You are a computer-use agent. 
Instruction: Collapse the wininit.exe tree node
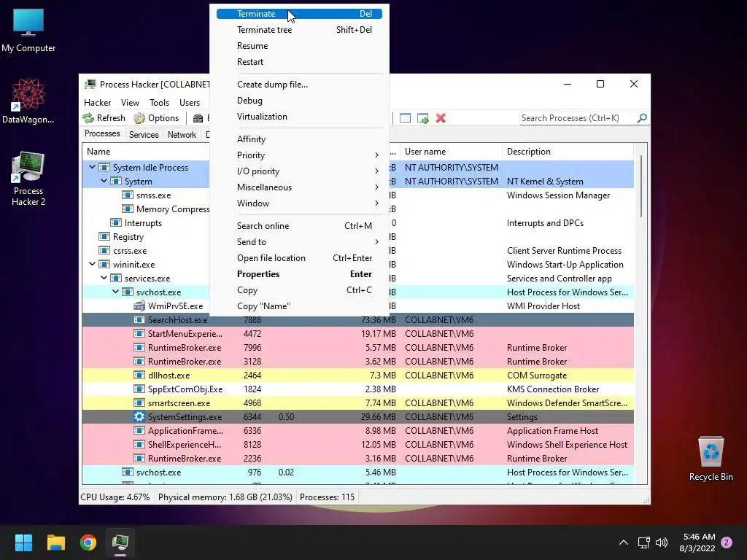pyautogui.click(x=92, y=264)
